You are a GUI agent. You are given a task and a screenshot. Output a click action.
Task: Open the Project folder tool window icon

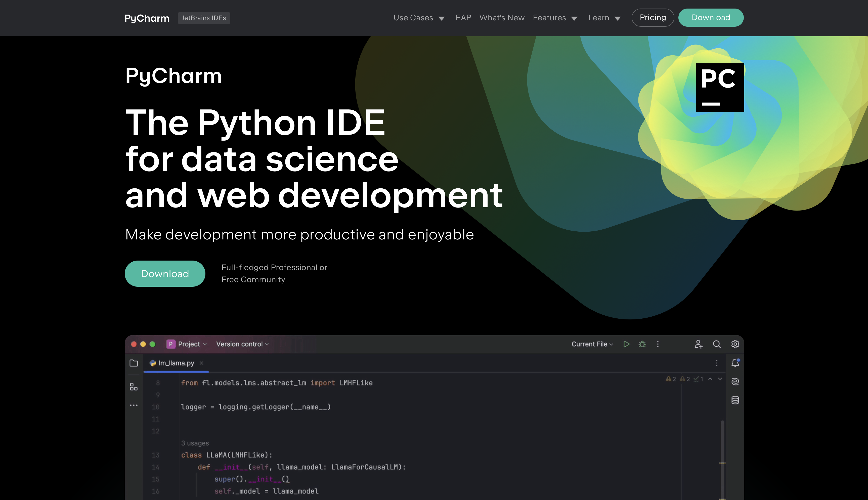coord(134,363)
